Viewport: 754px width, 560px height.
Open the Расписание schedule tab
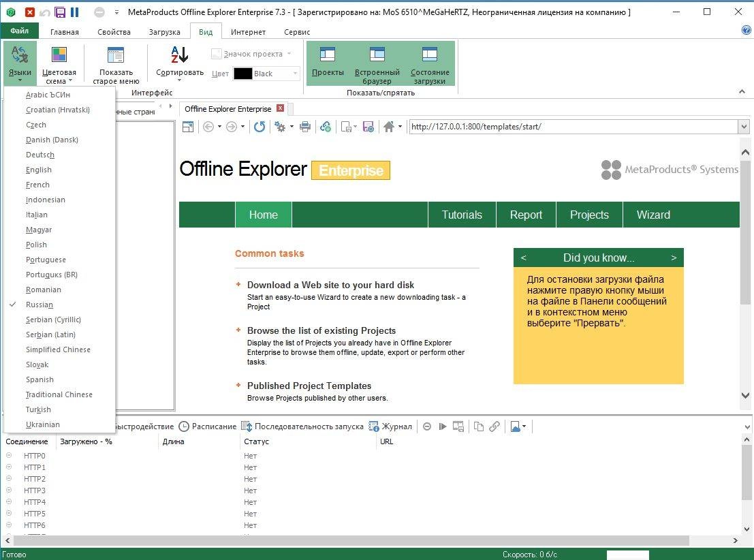(x=208, y=426)
